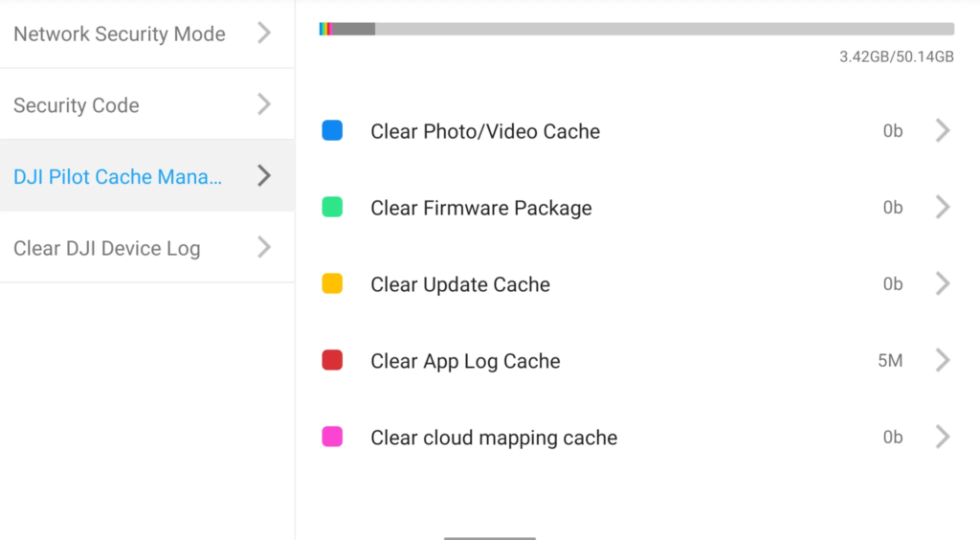The height and width of the screenshot is (540, 980).
Task: Click the green Firmware Package color square
Action: click(x=332, y=207)
